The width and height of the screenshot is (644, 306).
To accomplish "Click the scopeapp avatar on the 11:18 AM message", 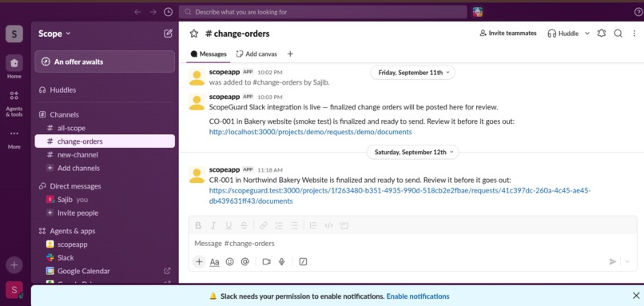I will (197, 174).
